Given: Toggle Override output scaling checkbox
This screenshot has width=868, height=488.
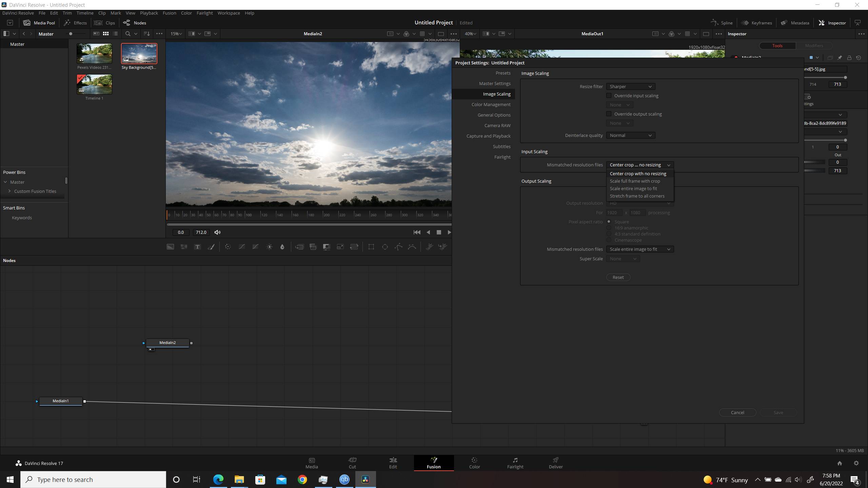Looking at the screenshot, I should 609,114.
